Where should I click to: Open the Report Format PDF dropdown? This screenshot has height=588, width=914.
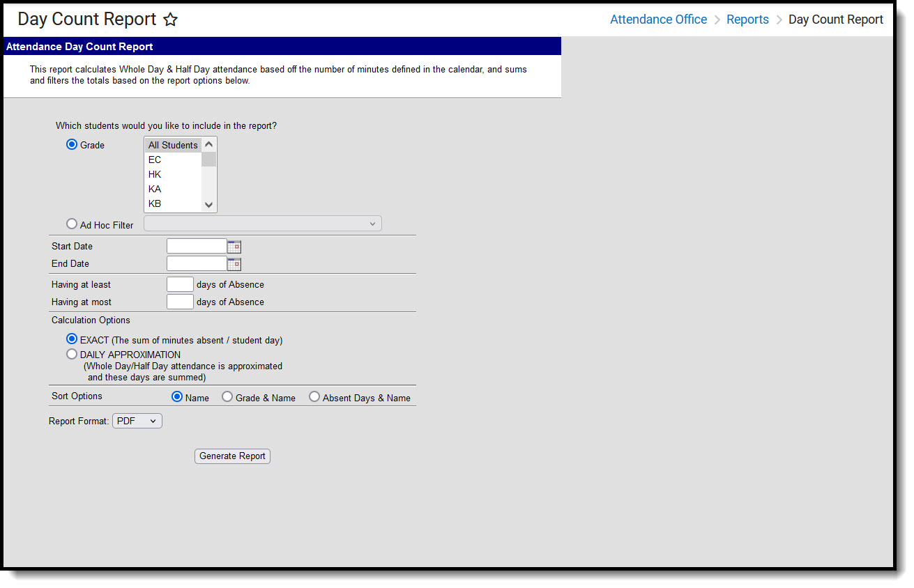tap(137, 421)
